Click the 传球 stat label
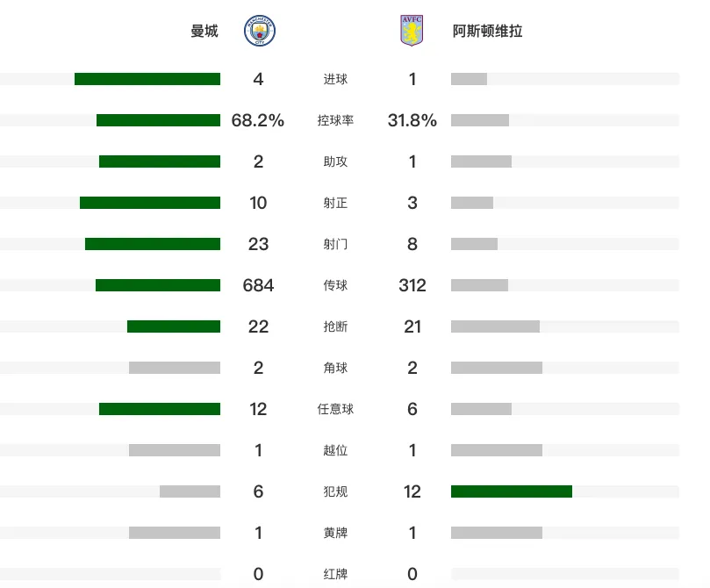Image resolution: width=710 pixels, height=588 pixels. point(335,285)
